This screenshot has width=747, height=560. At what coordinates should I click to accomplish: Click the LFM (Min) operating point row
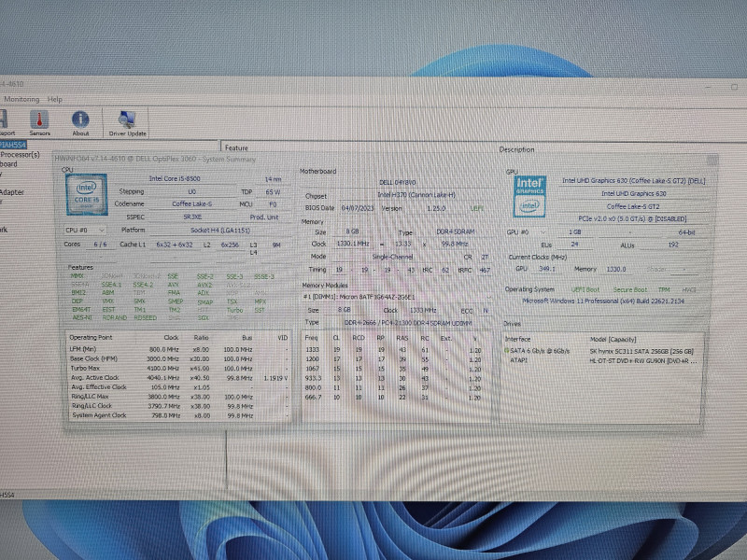[178, 349]
